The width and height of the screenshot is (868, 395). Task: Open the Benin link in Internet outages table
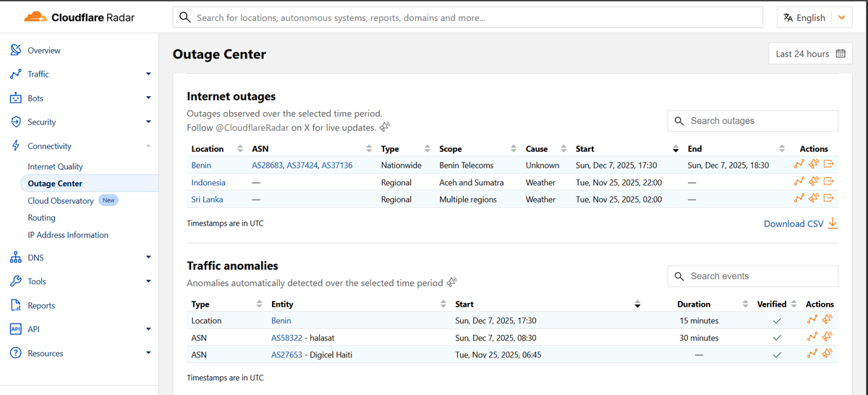coord(201,165)
